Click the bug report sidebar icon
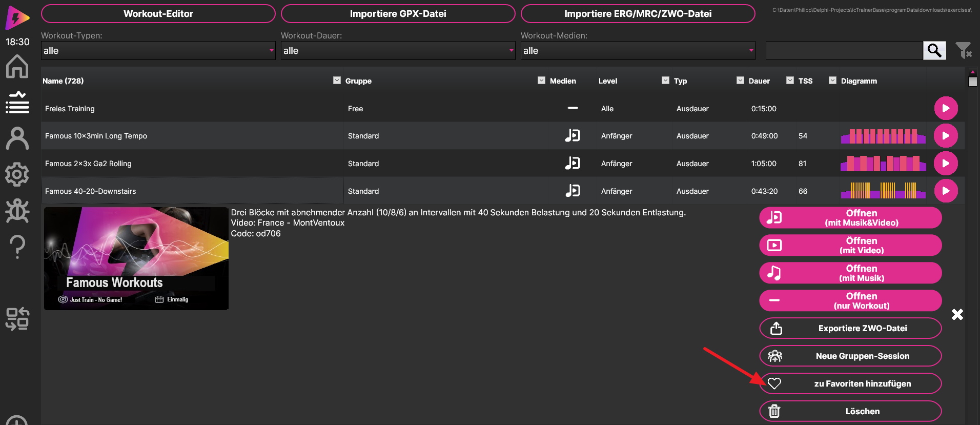Screen dimensions: 980x425 click(x=17, y=211)
